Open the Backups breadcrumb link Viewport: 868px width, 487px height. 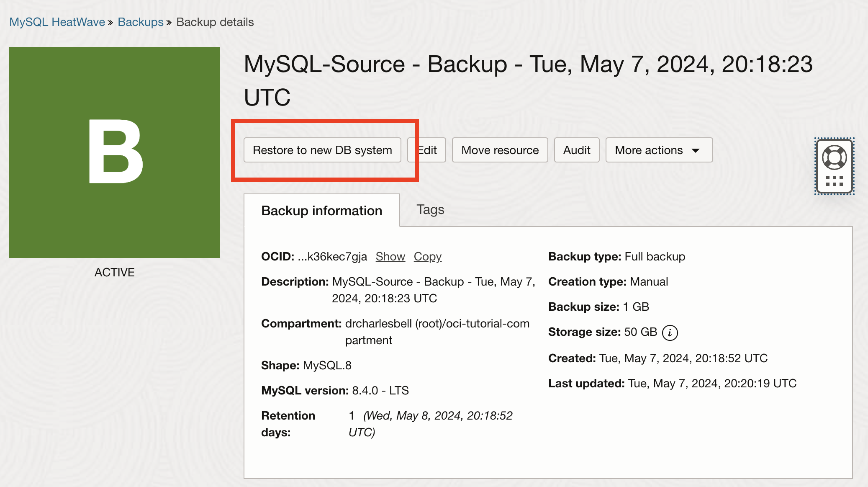point(141,22)
